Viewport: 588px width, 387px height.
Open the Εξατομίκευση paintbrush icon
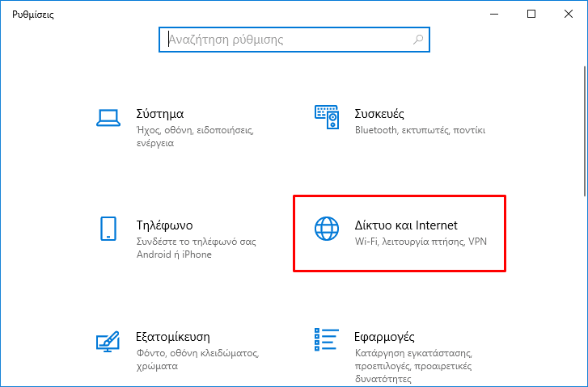(x=108, y=341)
